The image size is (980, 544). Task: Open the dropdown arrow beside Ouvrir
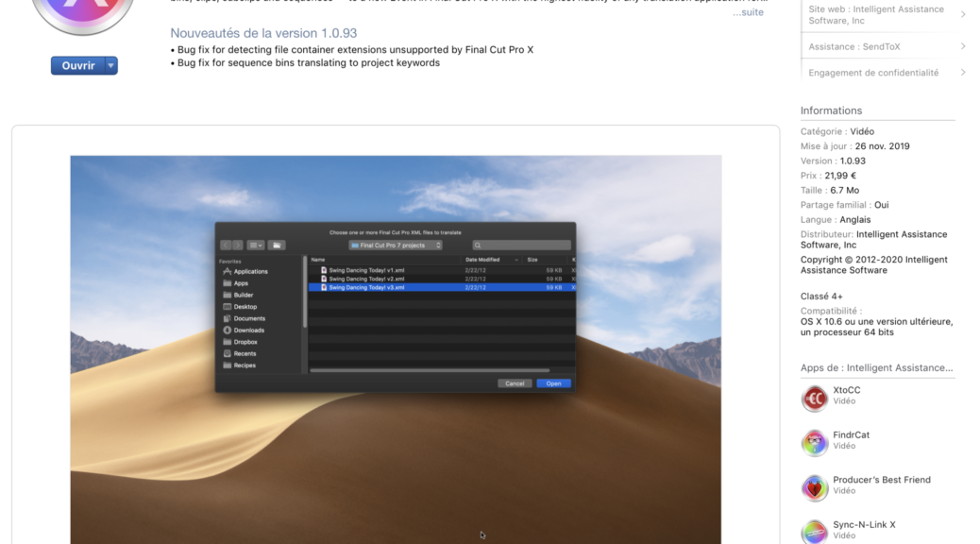[110, 66]
